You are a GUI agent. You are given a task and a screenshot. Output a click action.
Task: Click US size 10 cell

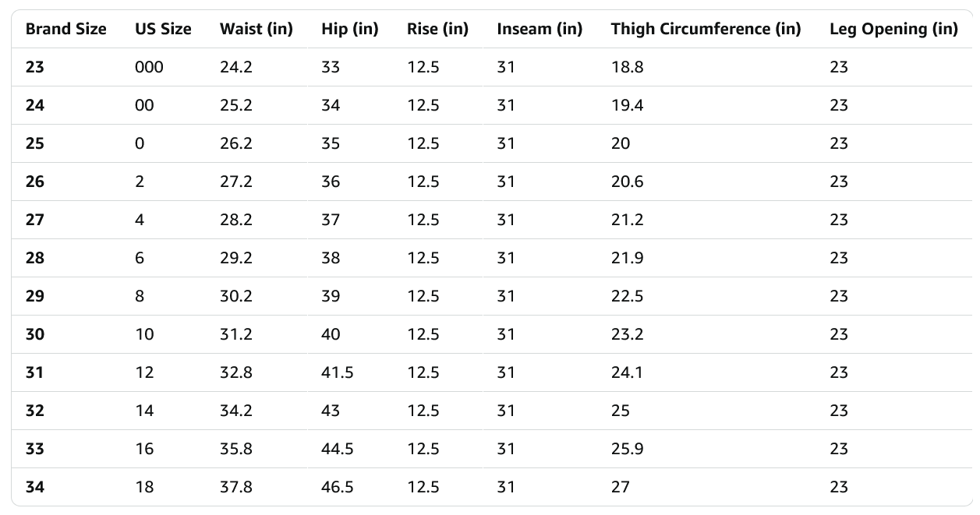[144, 334]
